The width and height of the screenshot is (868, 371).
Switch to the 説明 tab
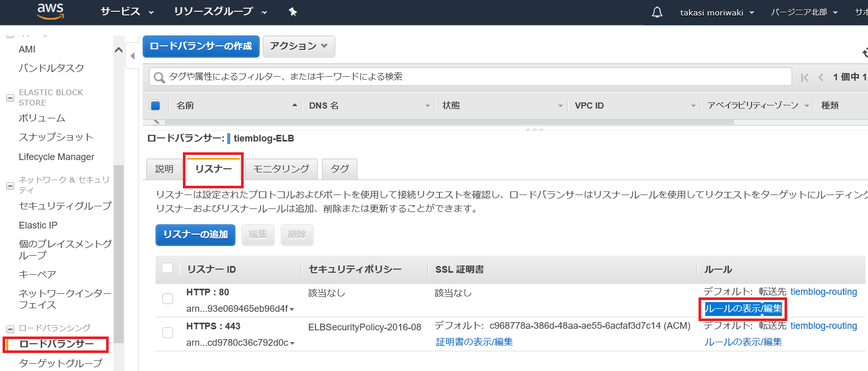click(164, 169)
